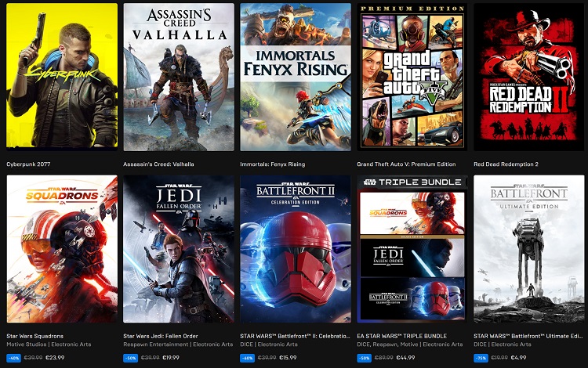Click the -40% discount badge
Image resolution: width=588 pixels, height=368 pixels.
coord(13,358)
